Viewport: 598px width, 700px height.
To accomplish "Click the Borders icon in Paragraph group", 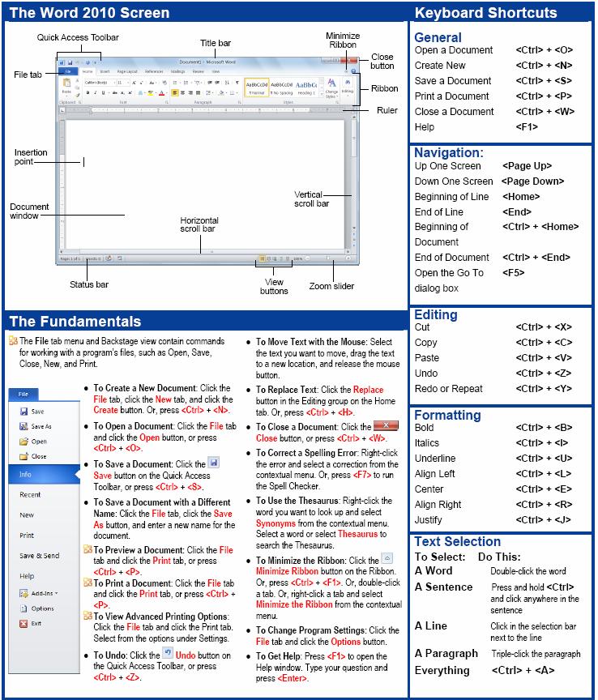I will point(233,93).
